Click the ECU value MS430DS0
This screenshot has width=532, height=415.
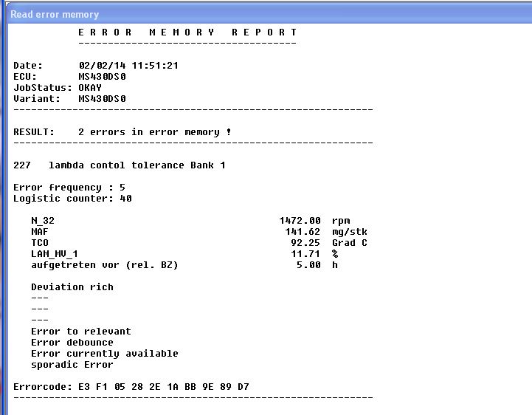102,77
